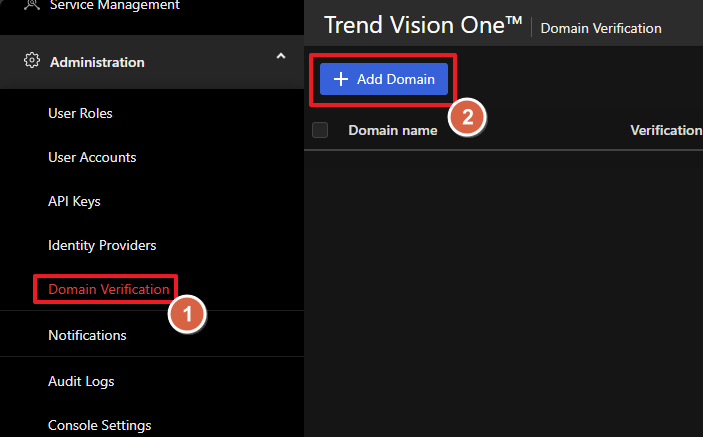Select the Administration menu label
Image resolution: width=703 pixels, height=437 pixels.
(x=97, y=62)
